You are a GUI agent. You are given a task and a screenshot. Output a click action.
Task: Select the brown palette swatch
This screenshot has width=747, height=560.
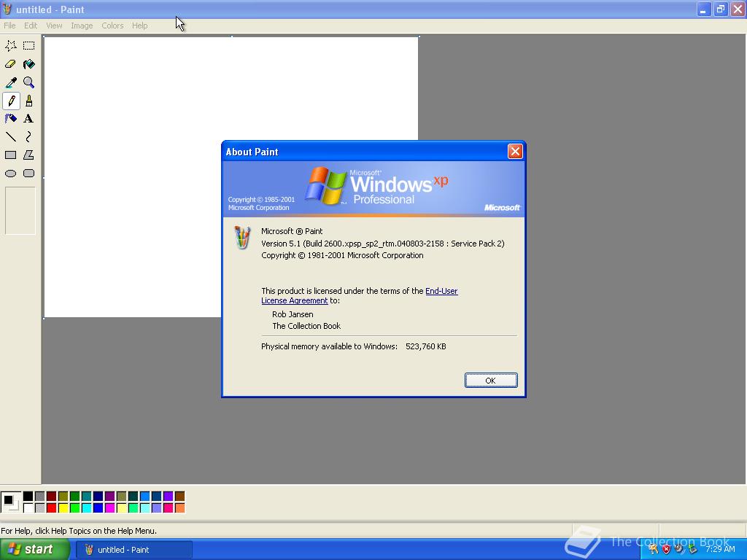click(179, 497)
